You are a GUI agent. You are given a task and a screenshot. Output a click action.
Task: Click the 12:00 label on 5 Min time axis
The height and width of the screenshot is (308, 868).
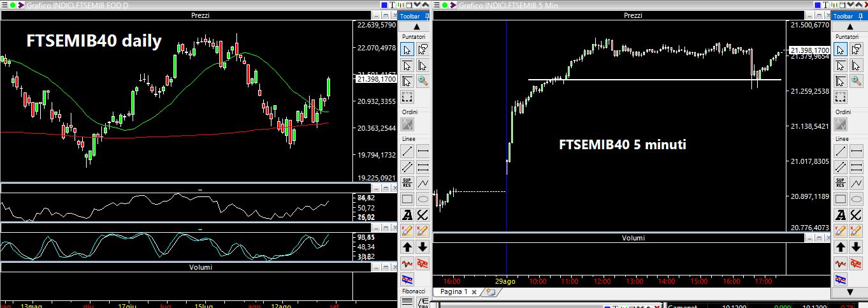[x=602, y=281]
